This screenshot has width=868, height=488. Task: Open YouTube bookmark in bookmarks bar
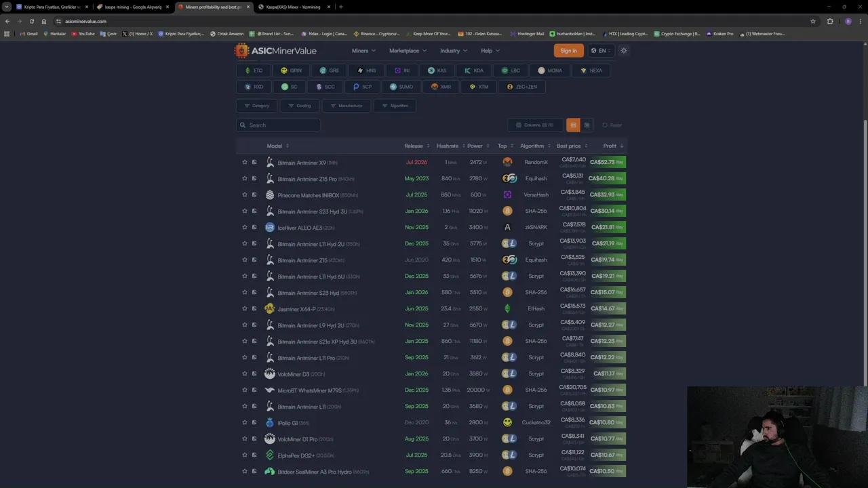(83, 33)
